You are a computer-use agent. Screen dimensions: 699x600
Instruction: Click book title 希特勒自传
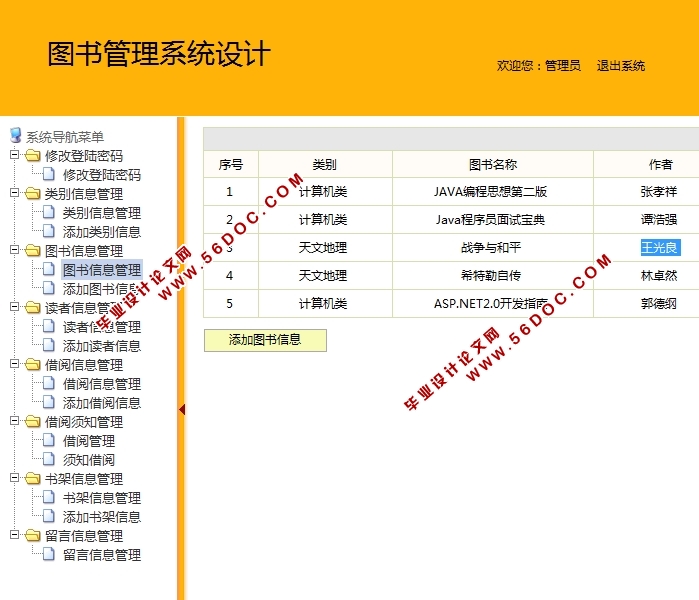pyautogui.click(x=490, y=275)
